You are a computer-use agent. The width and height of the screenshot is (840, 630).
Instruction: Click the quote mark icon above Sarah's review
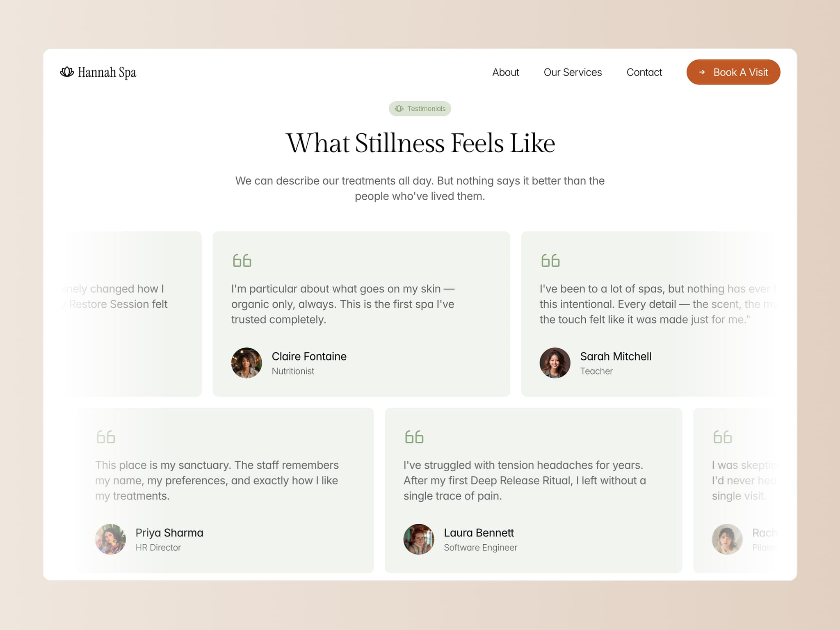click(550, 260)
